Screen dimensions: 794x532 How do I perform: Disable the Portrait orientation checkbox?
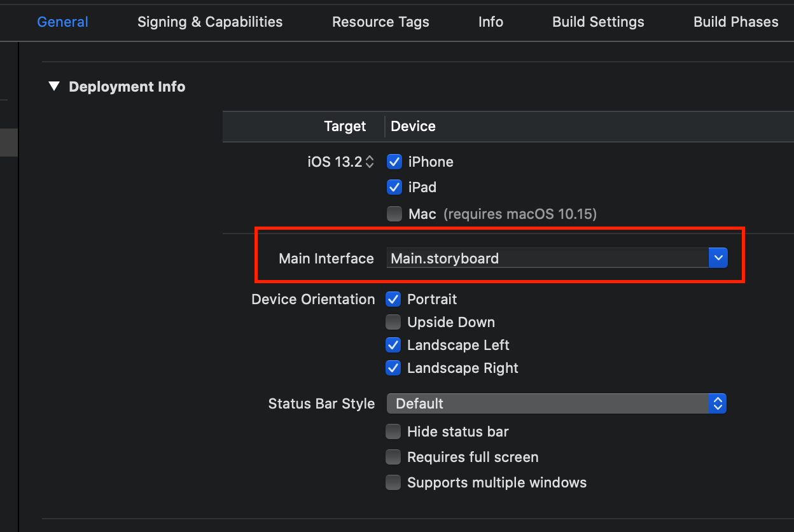point(394,299)
